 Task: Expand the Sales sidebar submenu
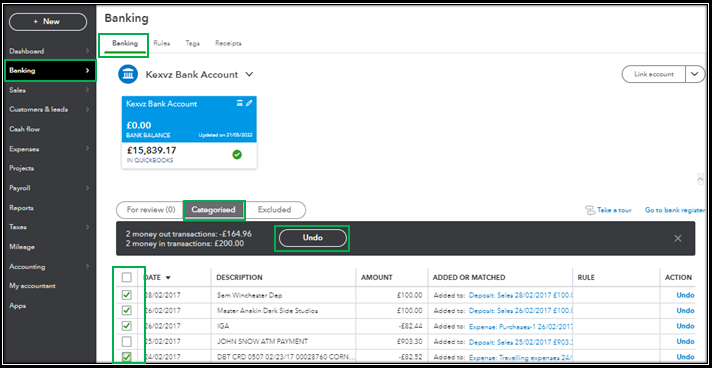(87, 91)
